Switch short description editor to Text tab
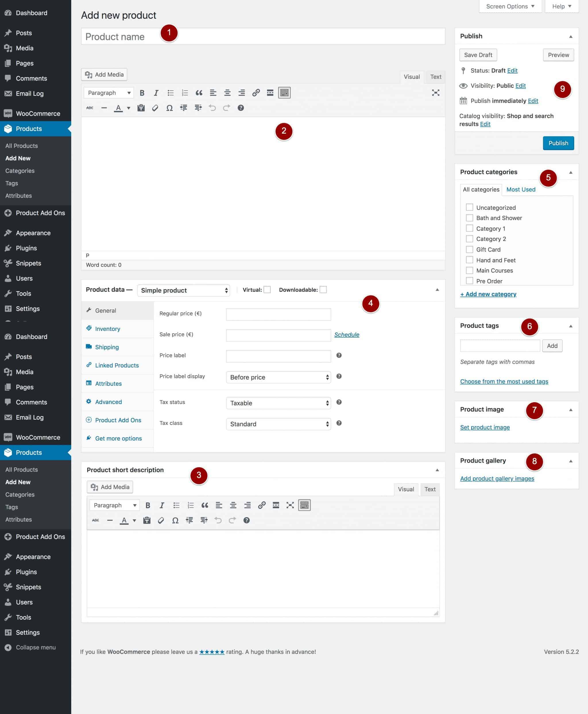This screenshot has height=714, width=588. tap(430, 489)
